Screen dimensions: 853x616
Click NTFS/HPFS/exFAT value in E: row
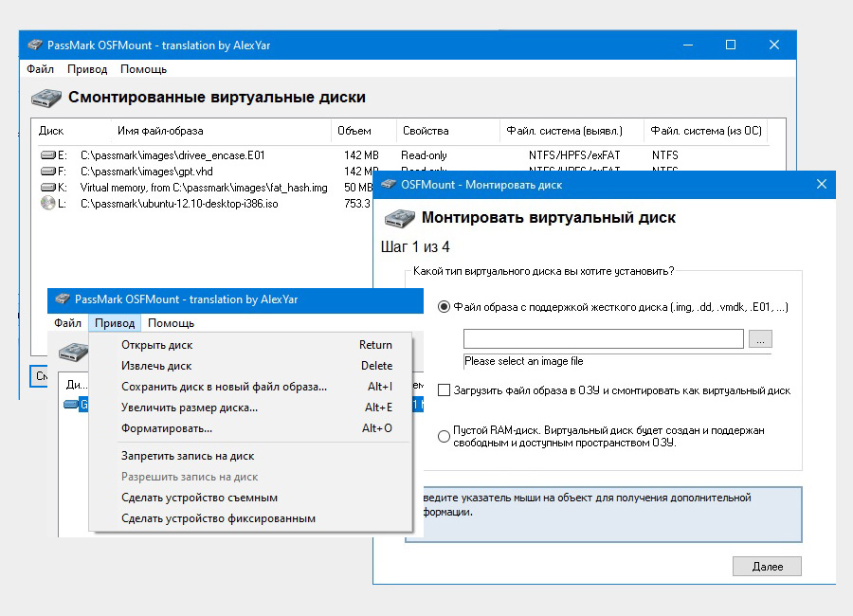[574, 155]
